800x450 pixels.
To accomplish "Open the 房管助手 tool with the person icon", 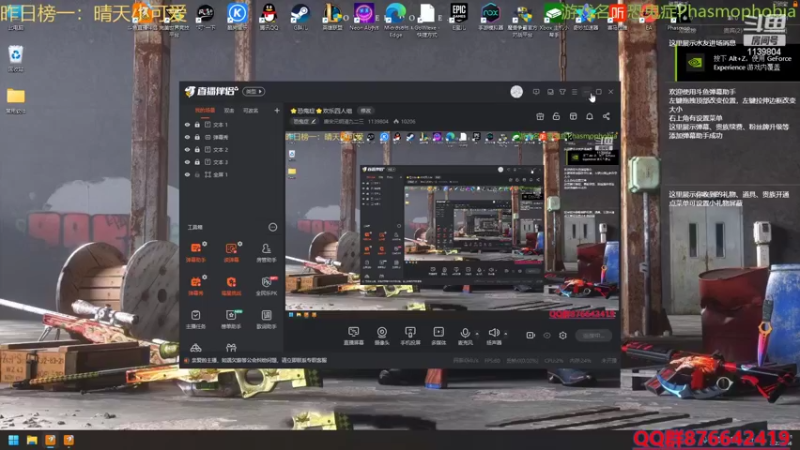I will click(266, 253).
